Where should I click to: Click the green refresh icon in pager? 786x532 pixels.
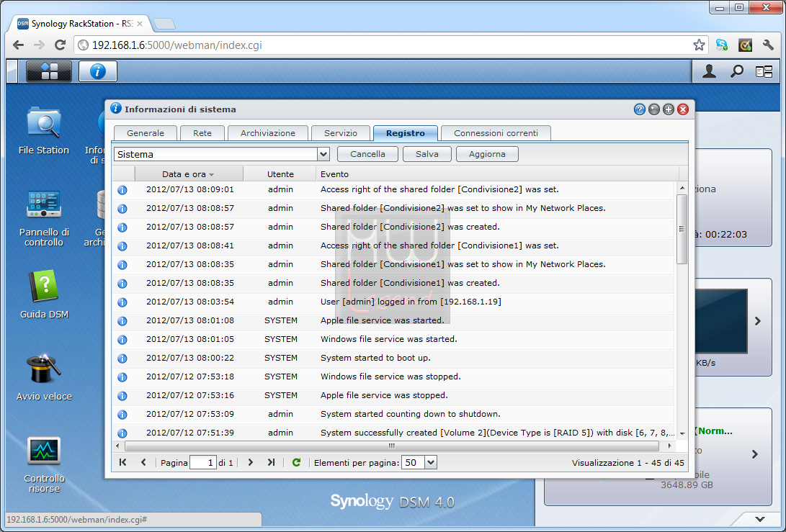(x=296, y=462)
